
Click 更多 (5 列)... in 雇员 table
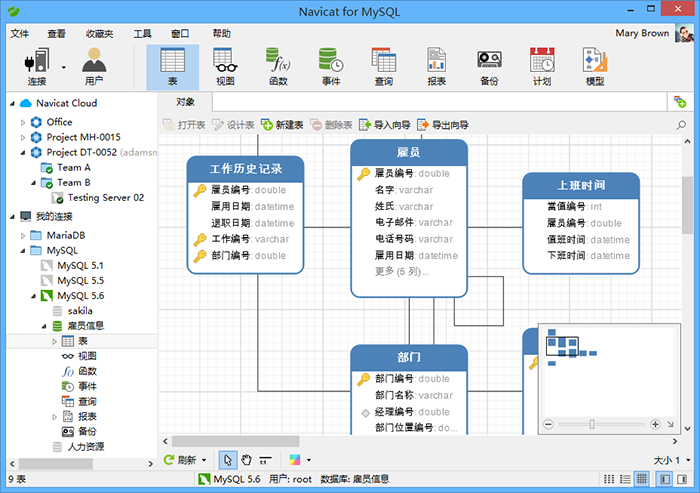click(x=401, y=272)
